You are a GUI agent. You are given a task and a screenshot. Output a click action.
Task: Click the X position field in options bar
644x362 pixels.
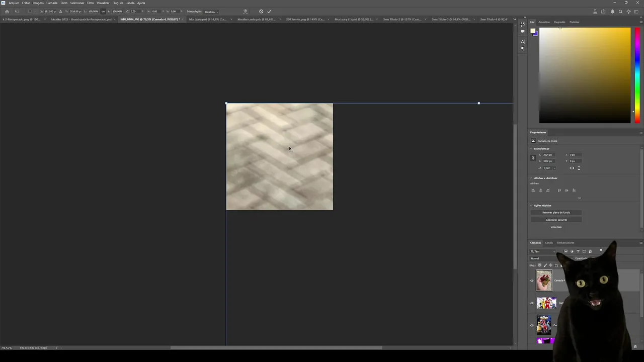50,12
